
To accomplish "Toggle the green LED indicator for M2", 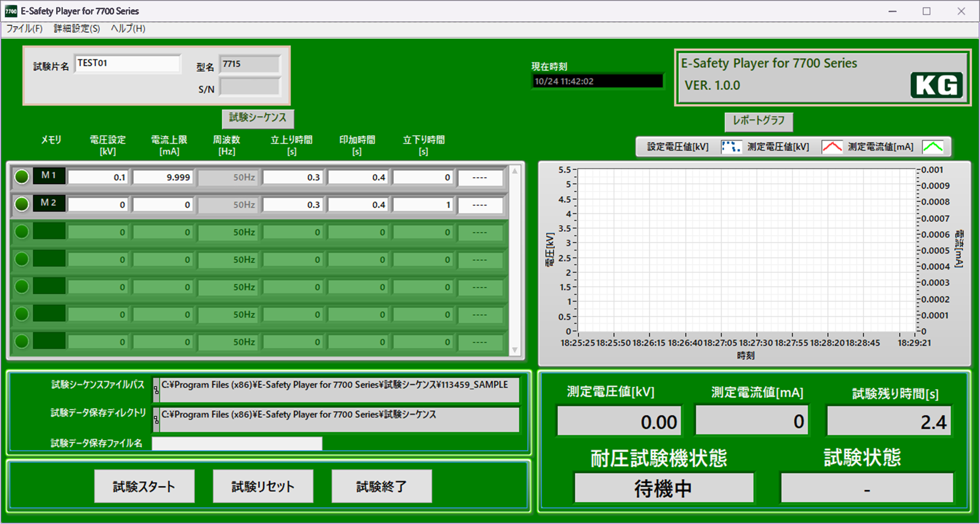I will point(22,204).
